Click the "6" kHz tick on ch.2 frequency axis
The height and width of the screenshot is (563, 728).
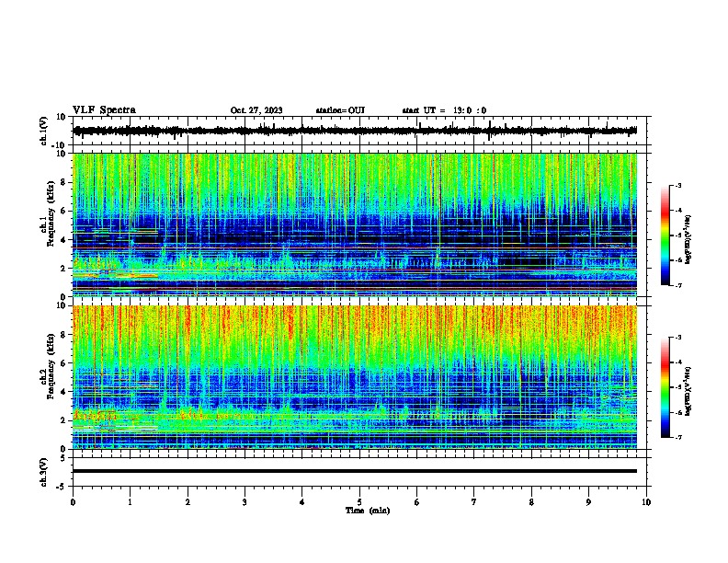[x=63, y=362]
